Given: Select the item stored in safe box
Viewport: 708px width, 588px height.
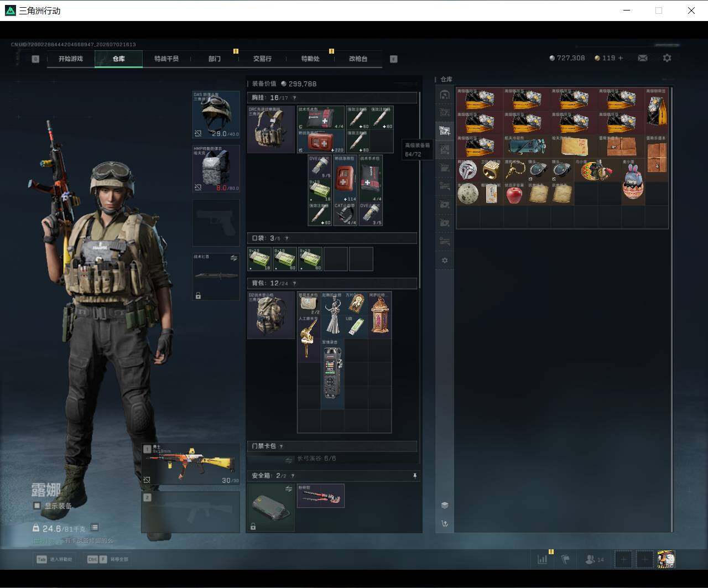Looking at the screenshot, I should tap(321, 496).
